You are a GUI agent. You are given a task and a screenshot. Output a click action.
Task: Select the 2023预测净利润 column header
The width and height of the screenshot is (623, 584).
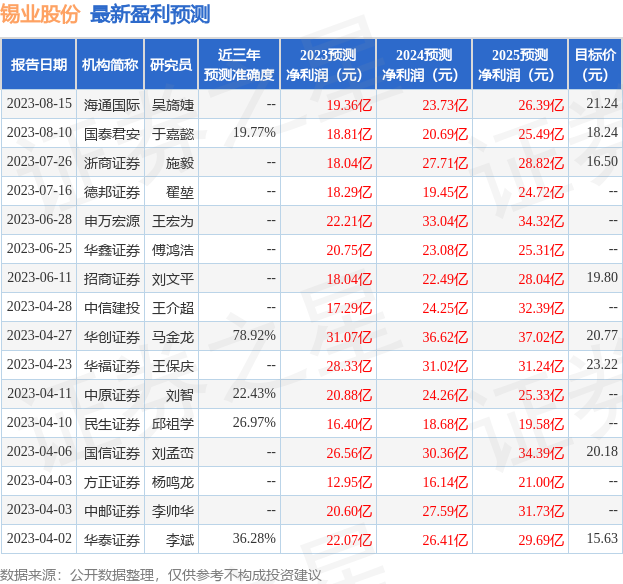(x=328, y=64)
